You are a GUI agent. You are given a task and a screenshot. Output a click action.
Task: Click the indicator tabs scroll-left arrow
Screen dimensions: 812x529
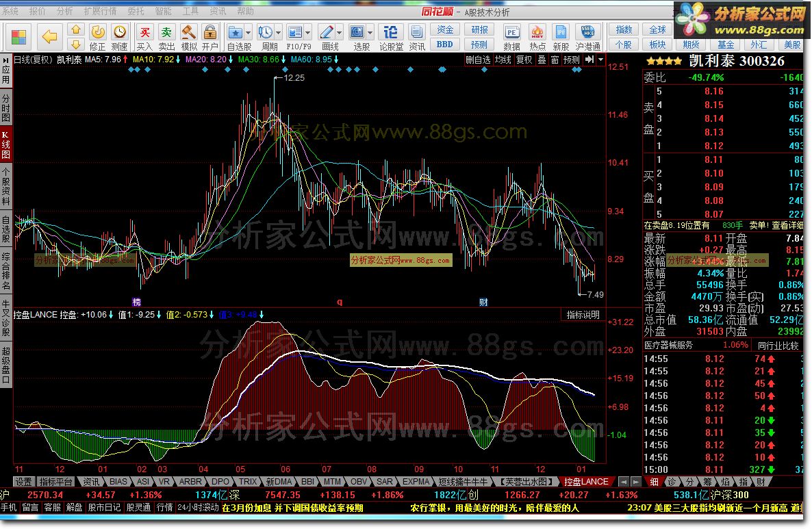[624, 482]
